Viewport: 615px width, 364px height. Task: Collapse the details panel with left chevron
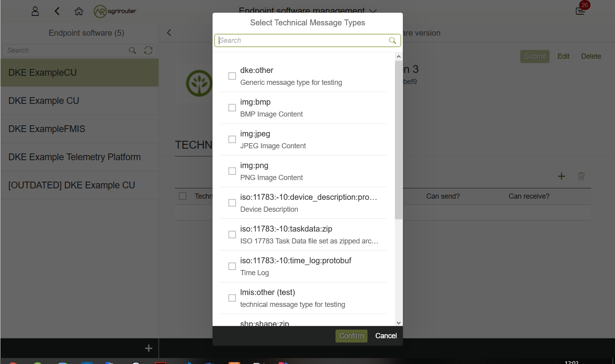point(169,33)
